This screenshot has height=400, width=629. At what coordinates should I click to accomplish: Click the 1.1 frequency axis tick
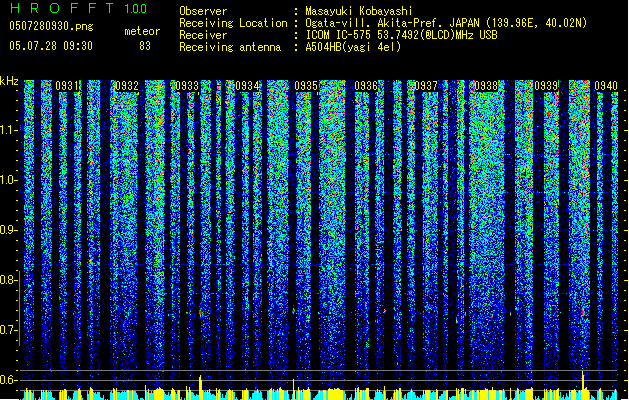click(x=9, y=130)
